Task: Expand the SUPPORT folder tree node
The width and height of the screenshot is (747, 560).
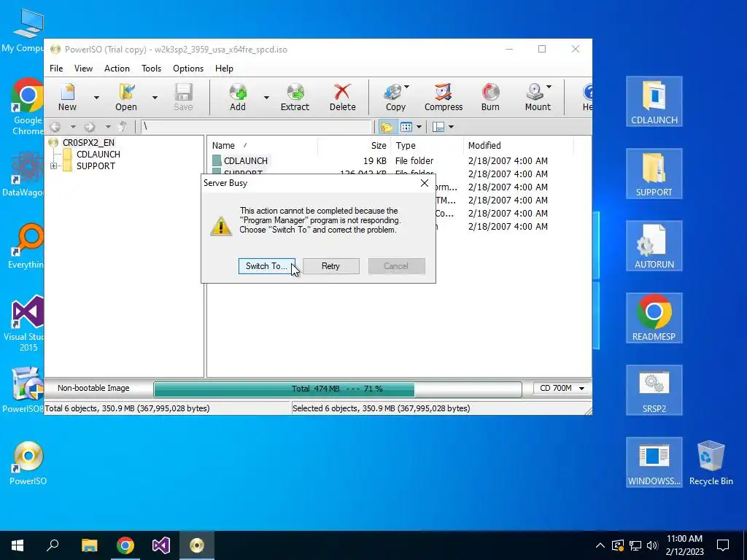Action: pyautogui.click(x=53, y=166)
